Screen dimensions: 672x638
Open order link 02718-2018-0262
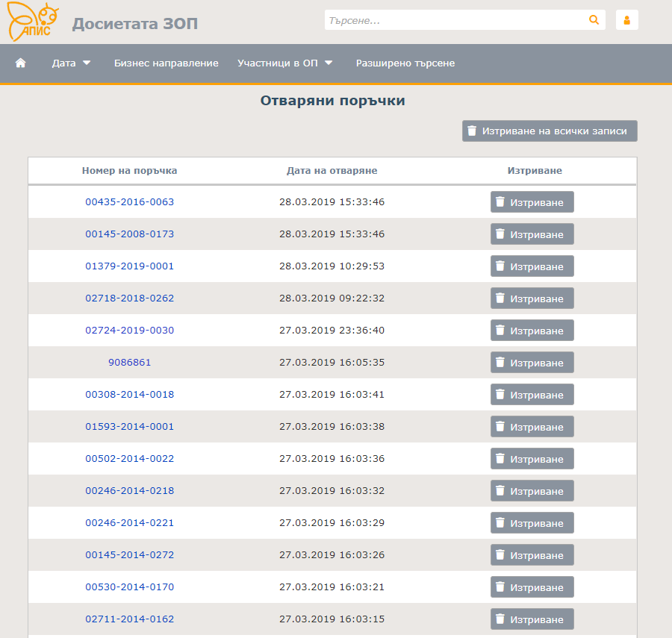pyautogui.click(x=129, y=298)
